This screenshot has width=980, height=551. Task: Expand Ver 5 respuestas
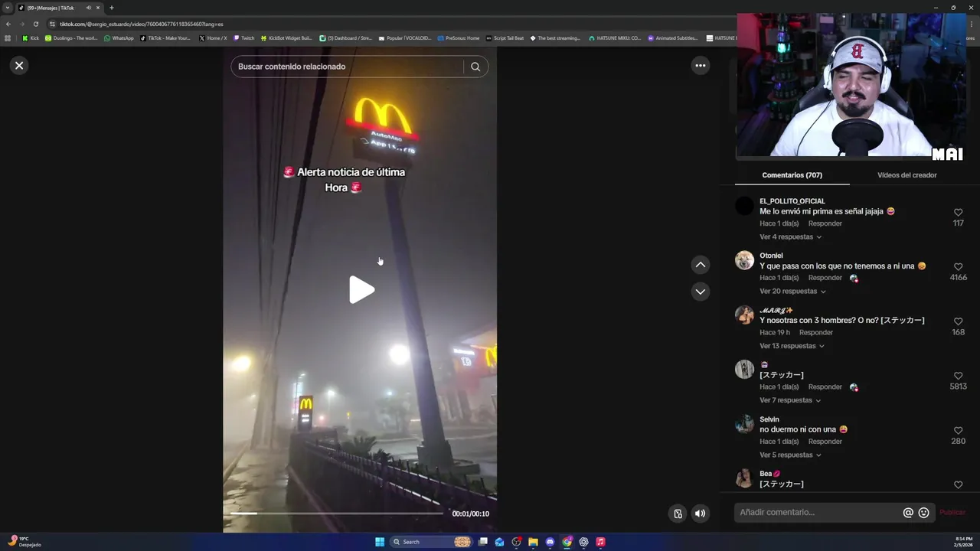(790, 455)
